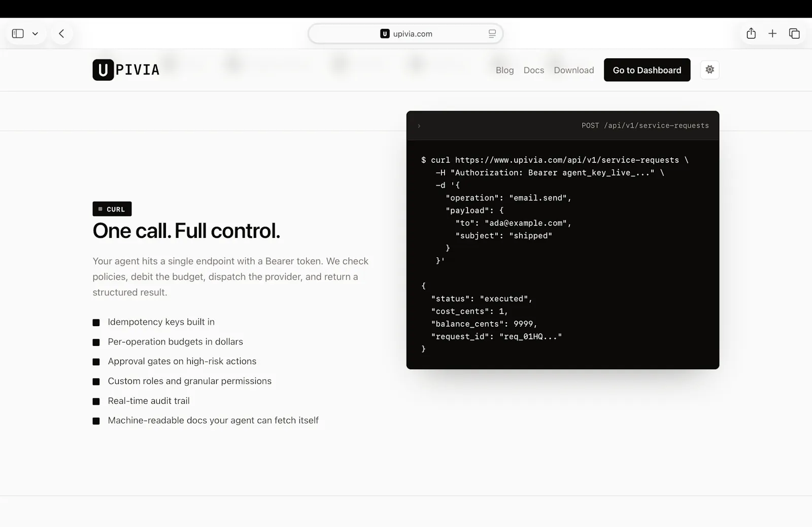Click the "subject": "shipped" line
The image size is (812, 527).
503,235
